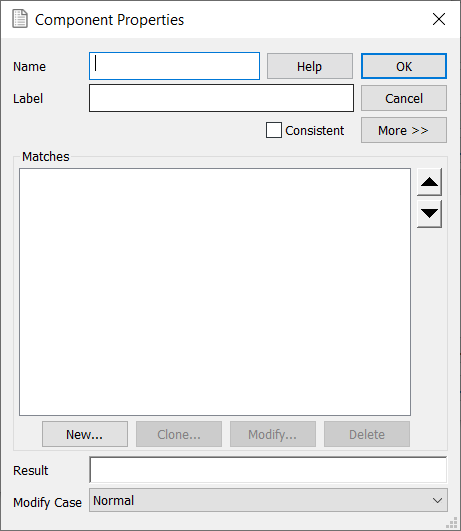Click the OK button
Viewport: 461px width, 531px height.
pos(404,66)
